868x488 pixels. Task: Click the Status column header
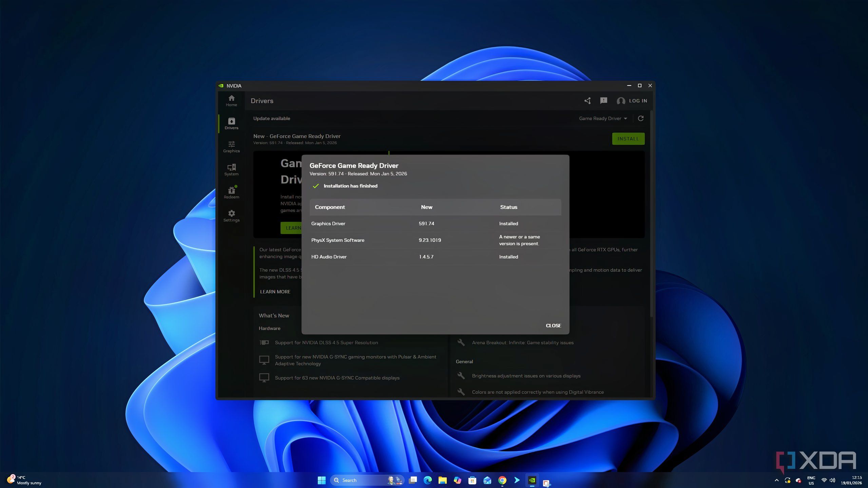point(508,207)
